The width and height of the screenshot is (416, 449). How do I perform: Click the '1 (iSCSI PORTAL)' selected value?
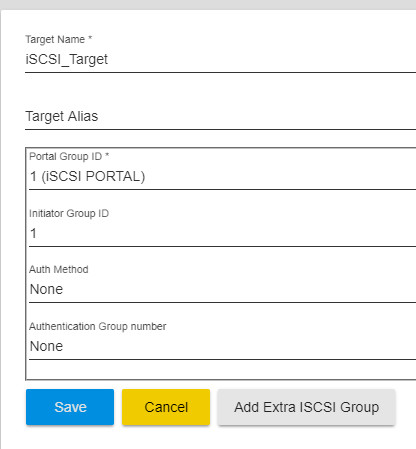88,176
